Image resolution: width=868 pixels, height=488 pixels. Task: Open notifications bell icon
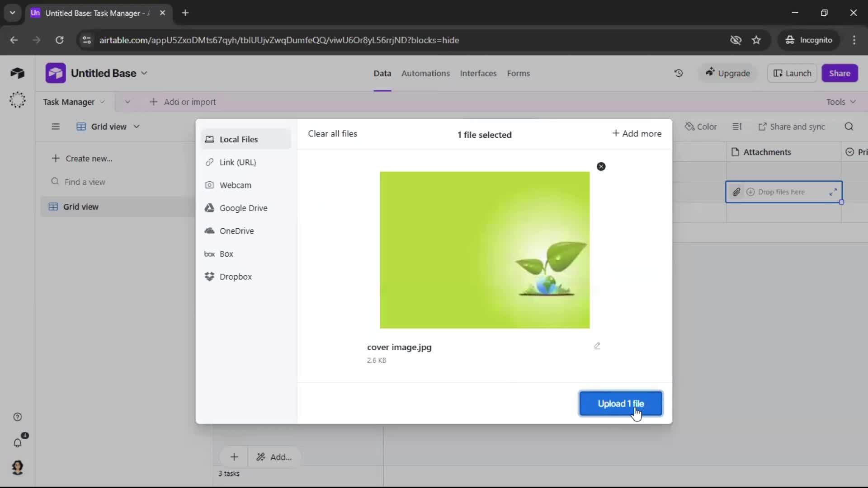coord(18,443)
